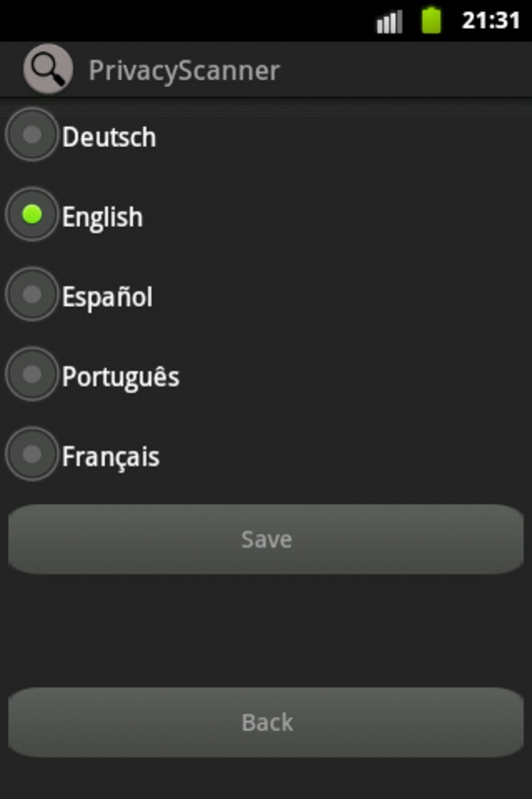Choose the green-dot selected language option
Screen dimensions: 532x799
pos(32,215)
